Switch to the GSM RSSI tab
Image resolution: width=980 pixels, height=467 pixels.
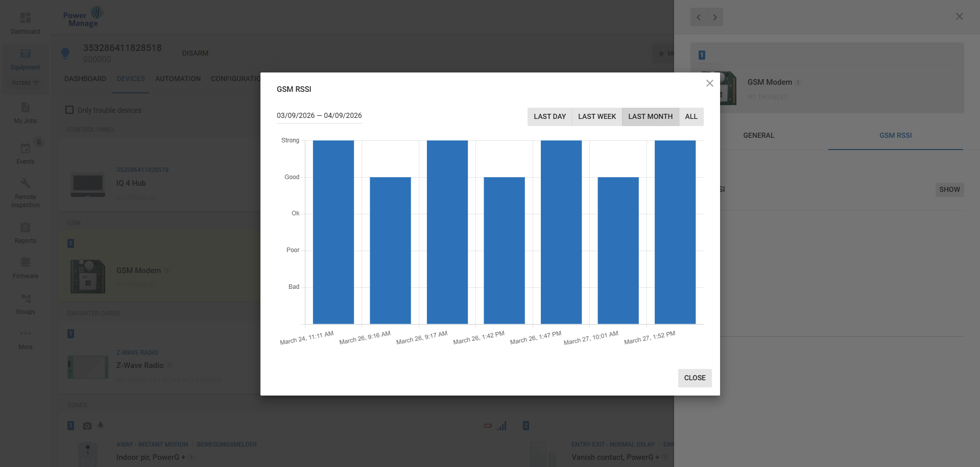pyautogui.click(x=895, y=135)
